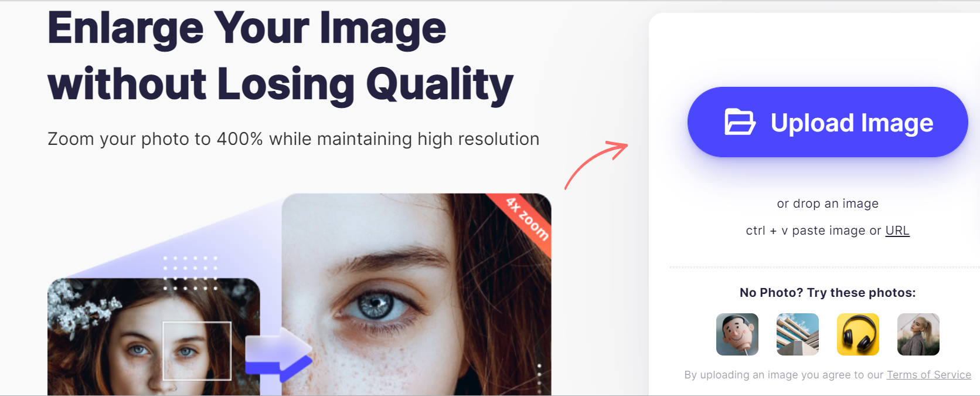Open the Terms of Service link

[x=929, y=375]
